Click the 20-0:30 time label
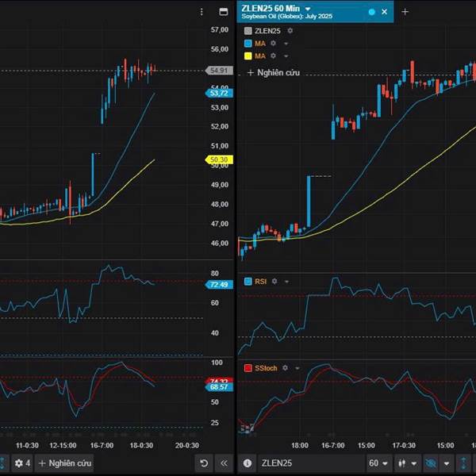The image size is (476, 476). tap(187, 445)
